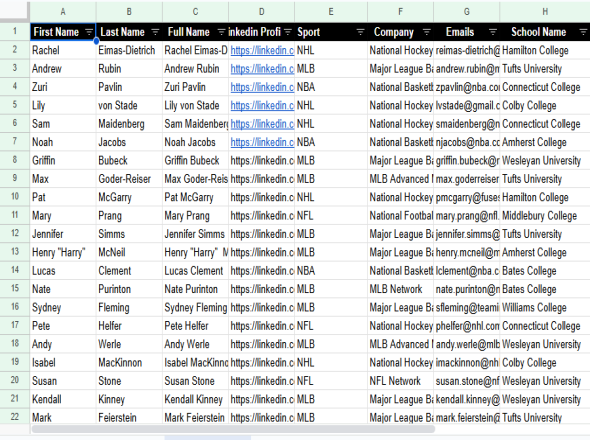The image size is (590, 440).
Task: Select the MacKinnon last name cell
Action: [129, 363]
